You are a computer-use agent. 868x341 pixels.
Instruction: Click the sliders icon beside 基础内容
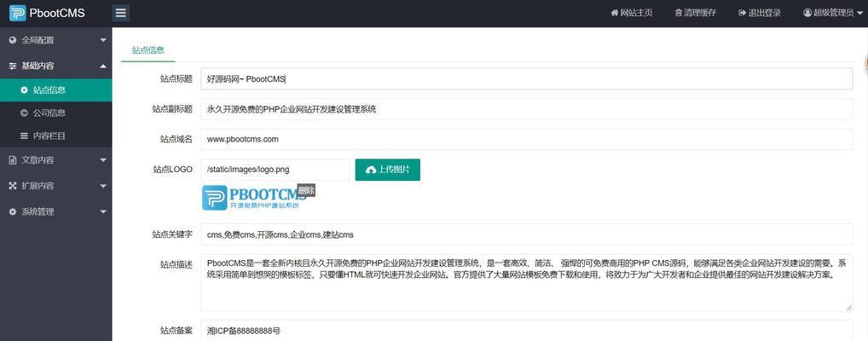pos(13,66)
